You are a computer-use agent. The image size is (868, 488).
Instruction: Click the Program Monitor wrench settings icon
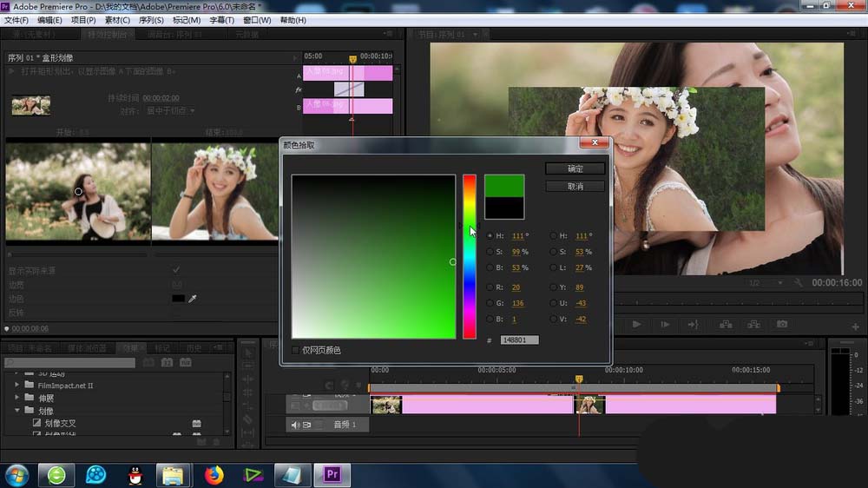coord(798,283)
